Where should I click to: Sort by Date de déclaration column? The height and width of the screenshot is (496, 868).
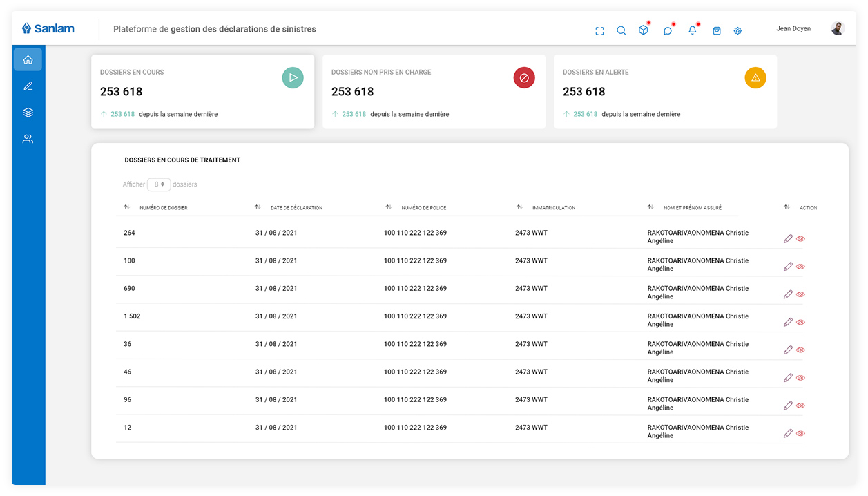(296, 207)
